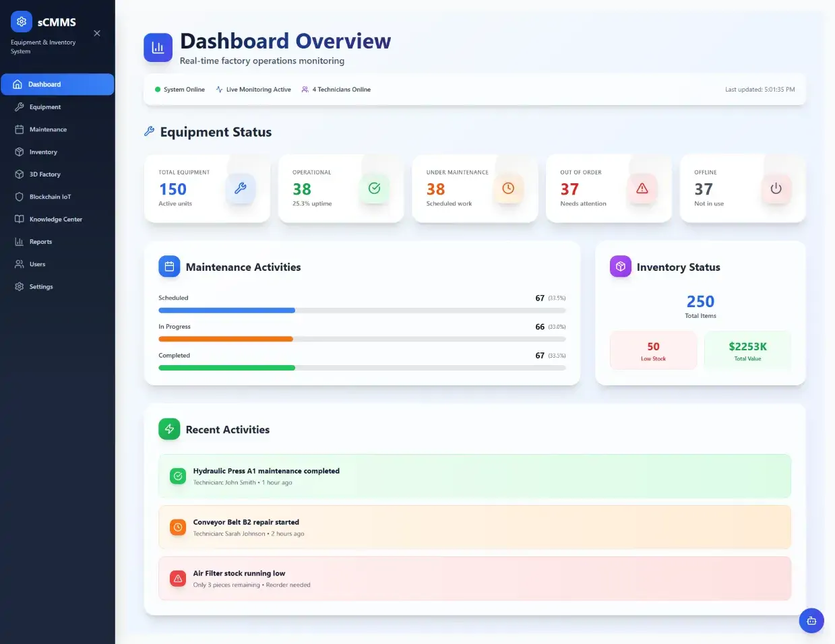Click the sCMMS gear logo icon

(x=22, y=22)
